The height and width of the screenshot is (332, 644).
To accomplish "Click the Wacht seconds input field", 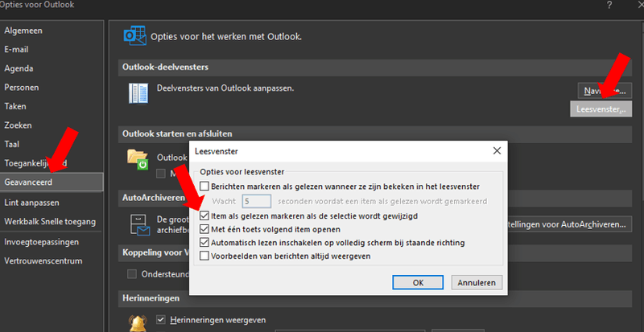I will click(x=257, y=202).
